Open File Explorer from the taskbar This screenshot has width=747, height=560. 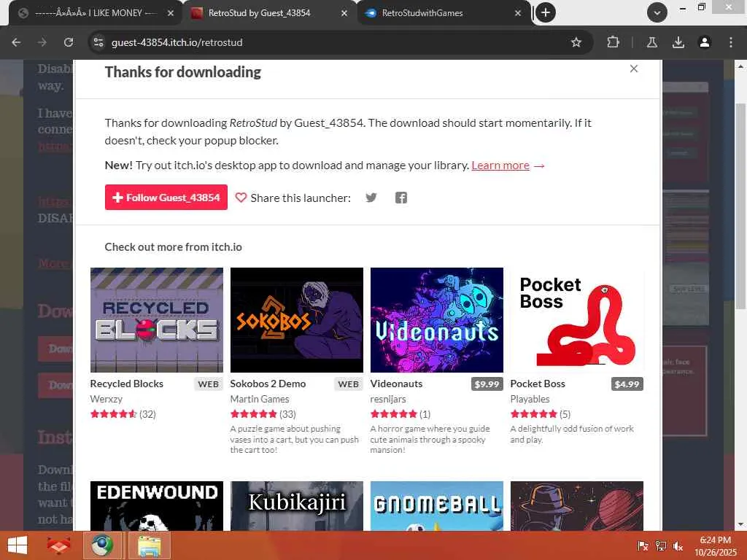pos(150,545)
